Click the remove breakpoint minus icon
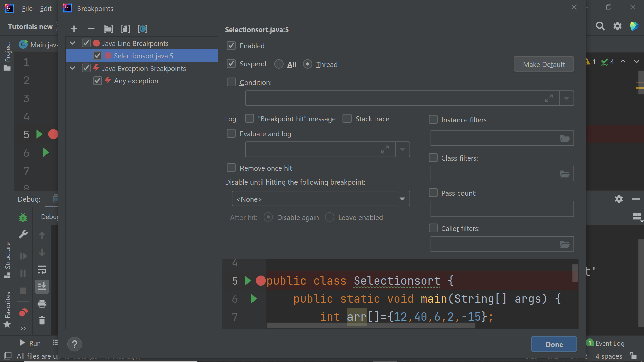 [91, 29]
